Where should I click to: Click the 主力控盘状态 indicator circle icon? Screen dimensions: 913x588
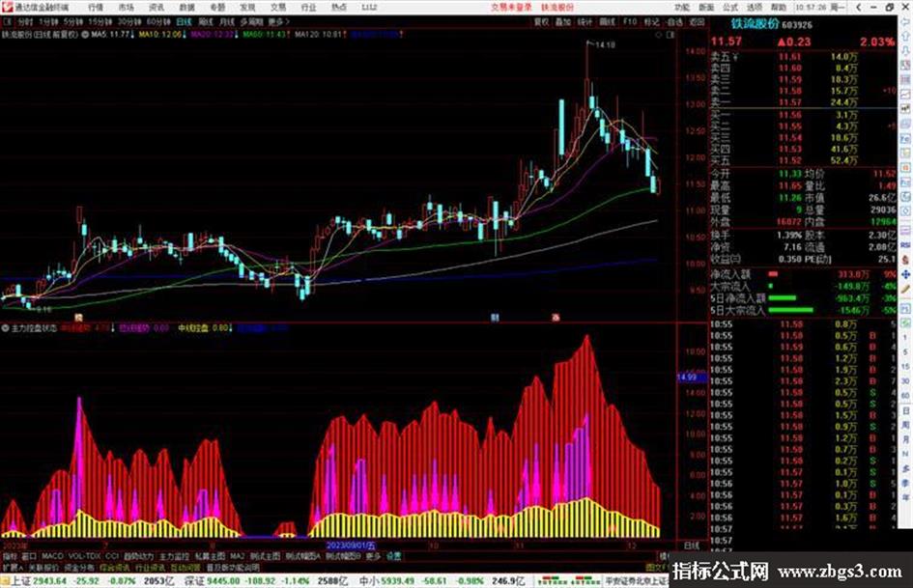click(5, 328)
